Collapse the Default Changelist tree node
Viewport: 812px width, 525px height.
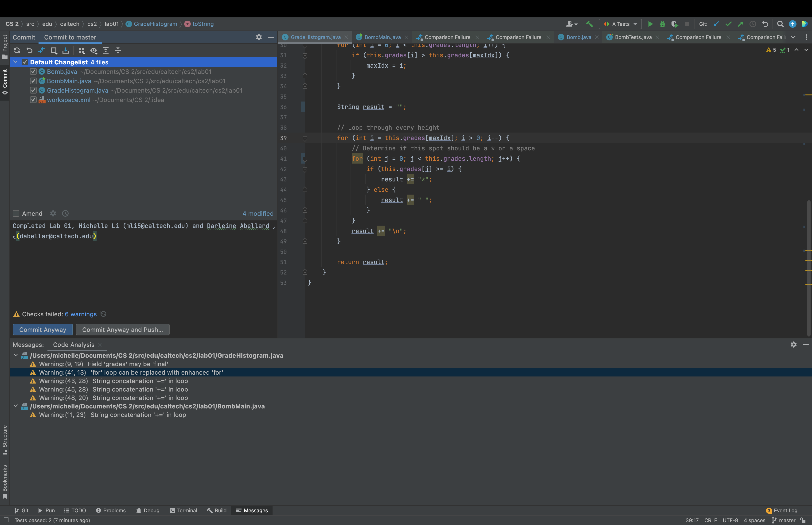pos(15,62)
